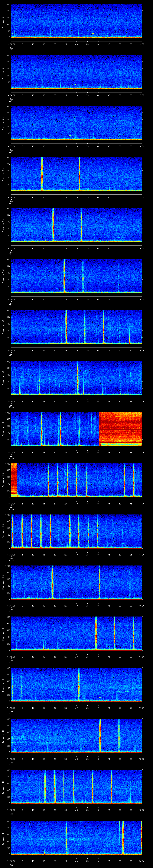The height and width of the screenshot is (868, 153).
Task: Click the red noise block in the 14:11:00 spectrogram
Action: (120, 429)
